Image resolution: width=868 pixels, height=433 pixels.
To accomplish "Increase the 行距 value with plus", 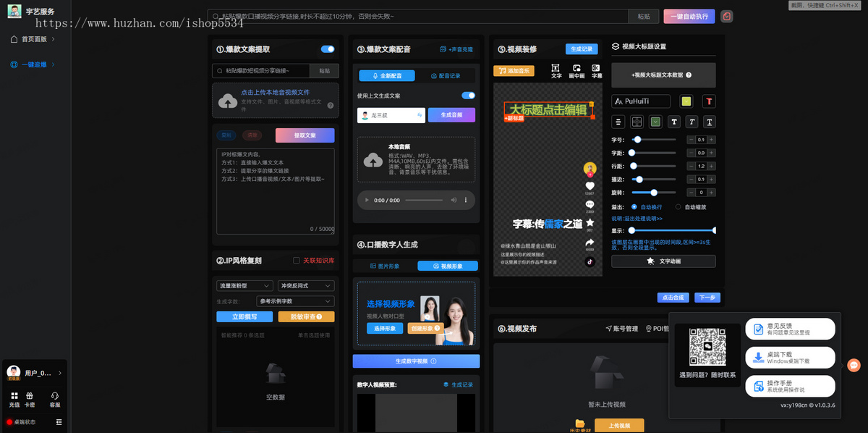I will point(712,166).
